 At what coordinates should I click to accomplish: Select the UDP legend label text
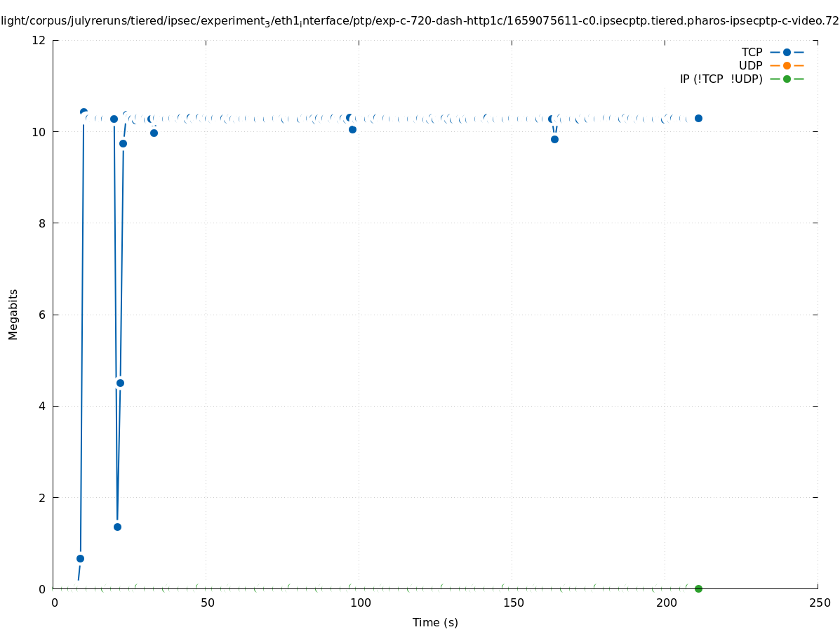(750, 65)
